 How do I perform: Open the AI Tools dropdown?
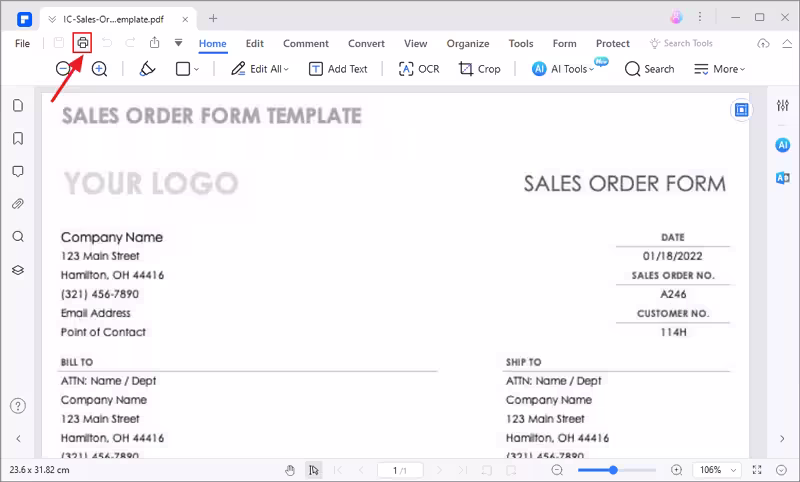coord(563,68)
